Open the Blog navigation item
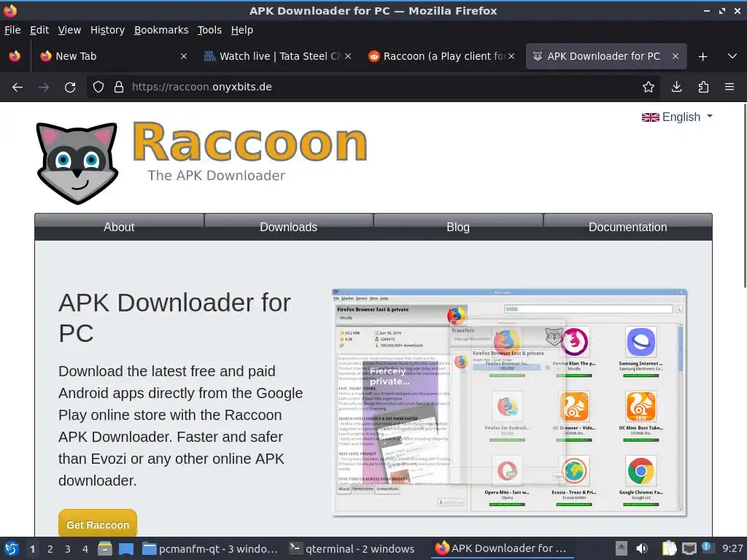This screenshot has height=560, width=747. click(458, 227)
